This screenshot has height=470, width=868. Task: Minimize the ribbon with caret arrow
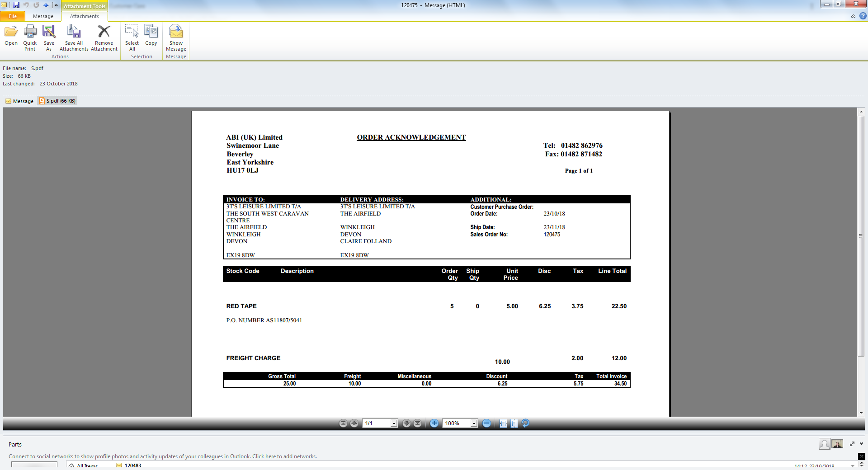pyautogui.click(x=853, y=16)
